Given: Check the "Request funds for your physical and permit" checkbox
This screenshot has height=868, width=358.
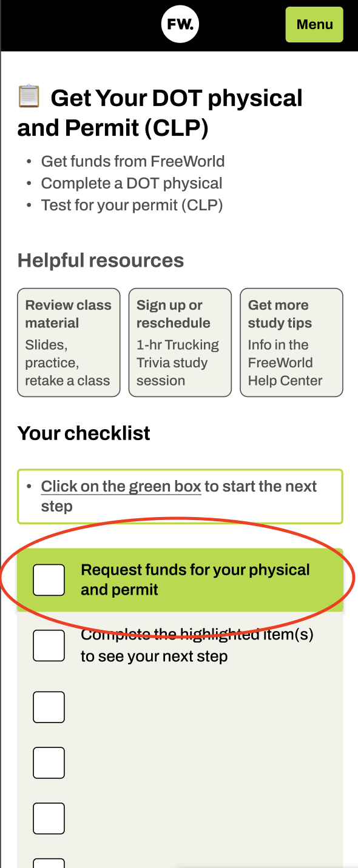Looking at the screenshot, I should [49, 580].
